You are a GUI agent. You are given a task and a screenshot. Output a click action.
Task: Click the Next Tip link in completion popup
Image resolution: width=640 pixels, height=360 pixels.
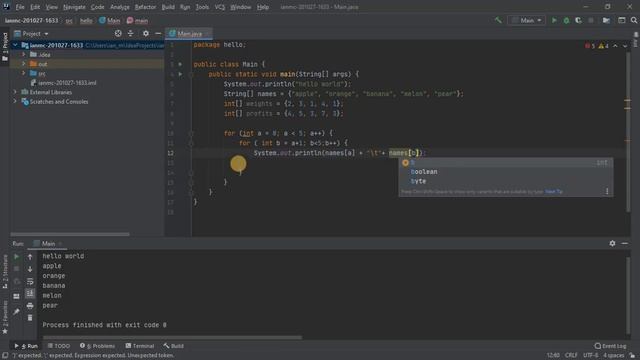(553, 191)
